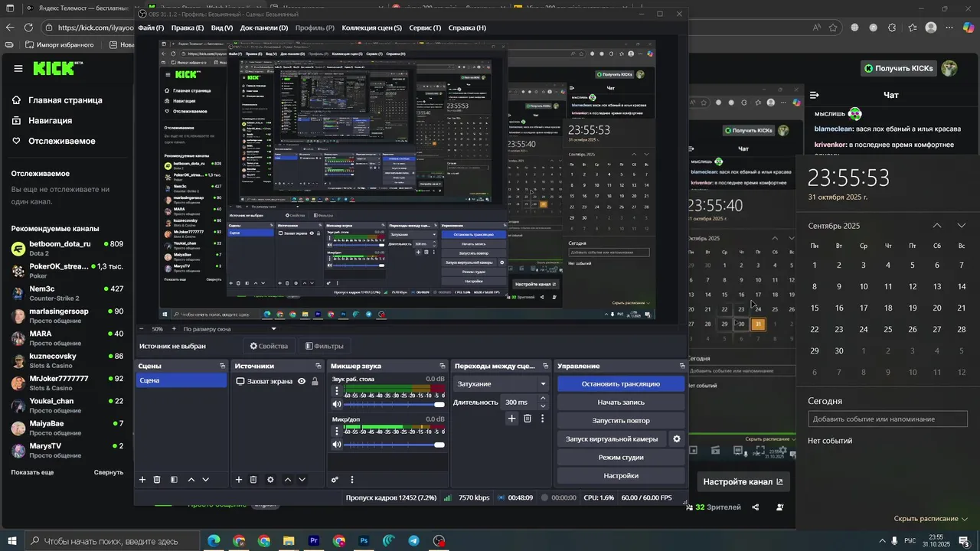980x551 pixels.
Task: Open Adobe Premiere Pro from taskbar
Action: coord(314,541)
